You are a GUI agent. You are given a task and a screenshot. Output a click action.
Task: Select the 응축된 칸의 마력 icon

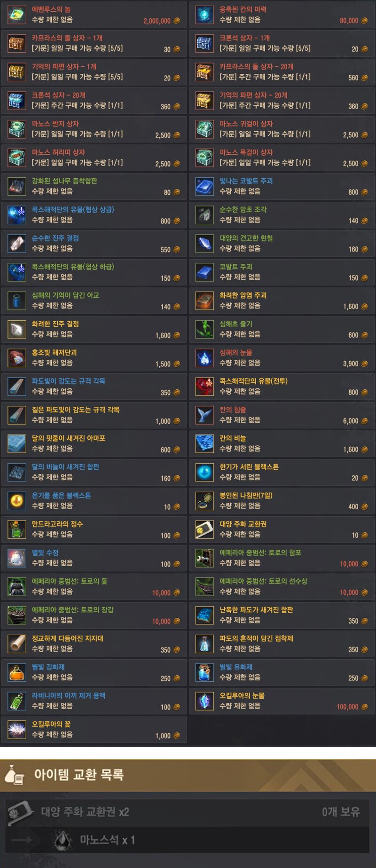204,15
